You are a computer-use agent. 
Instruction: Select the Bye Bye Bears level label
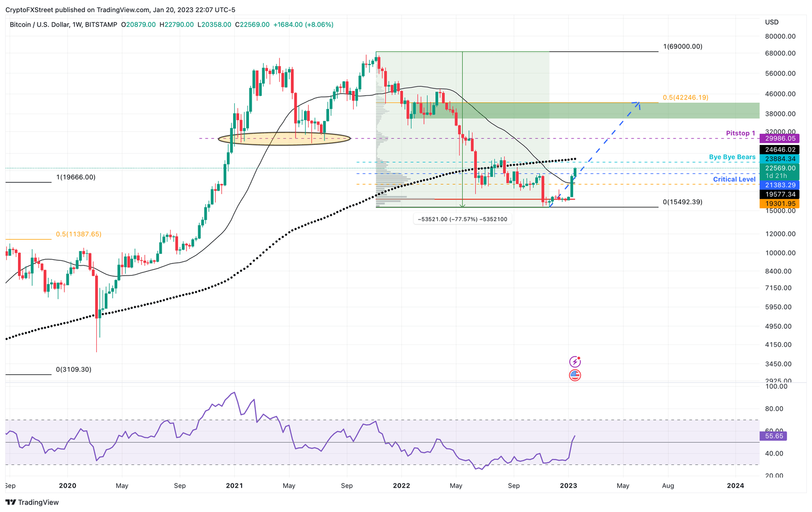(x=732, y=157)
